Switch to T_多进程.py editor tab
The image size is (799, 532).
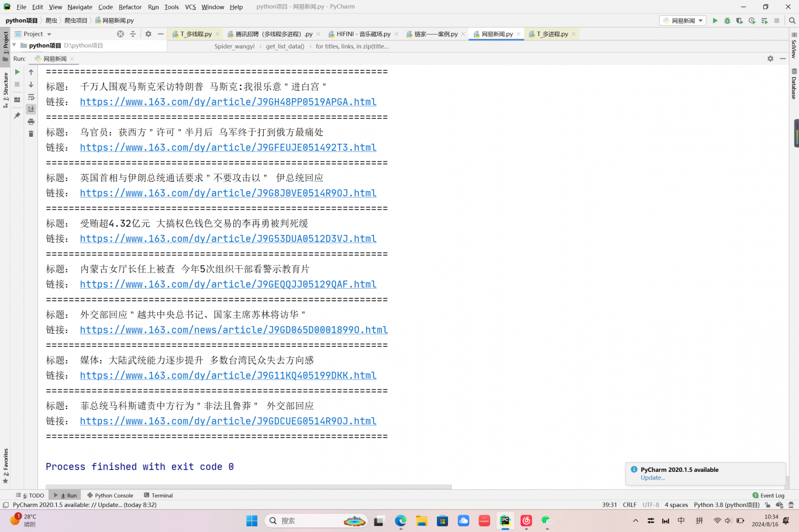coord(552,34)
